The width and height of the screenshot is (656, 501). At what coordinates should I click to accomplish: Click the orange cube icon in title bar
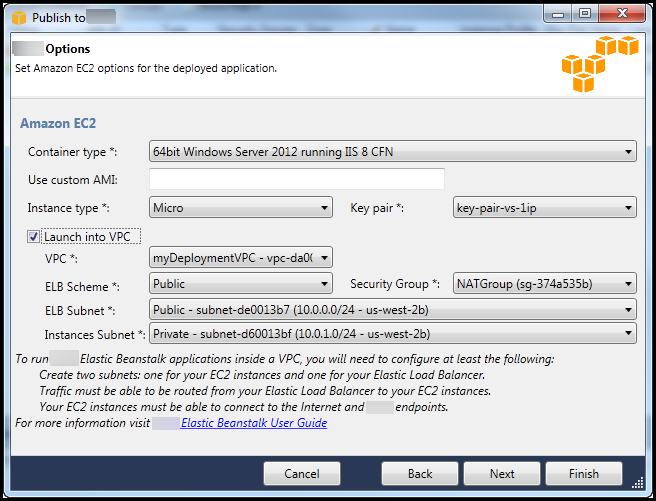coord(18,17)
